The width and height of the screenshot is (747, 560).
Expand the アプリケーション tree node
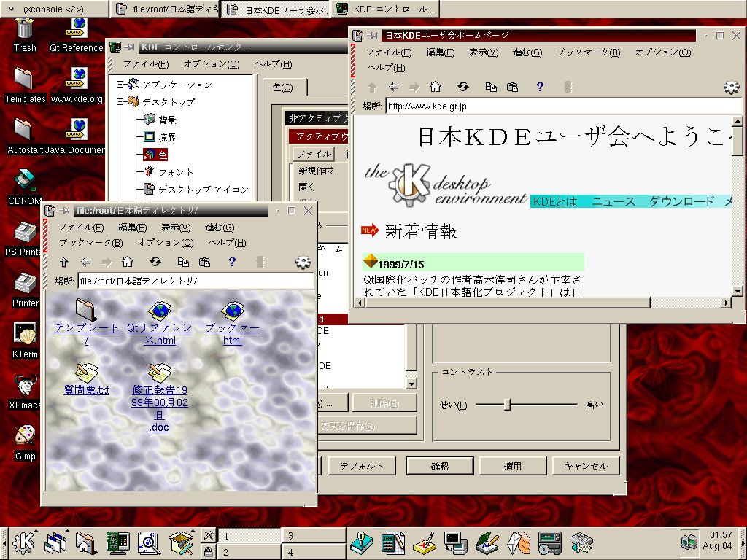pos(120,85)
